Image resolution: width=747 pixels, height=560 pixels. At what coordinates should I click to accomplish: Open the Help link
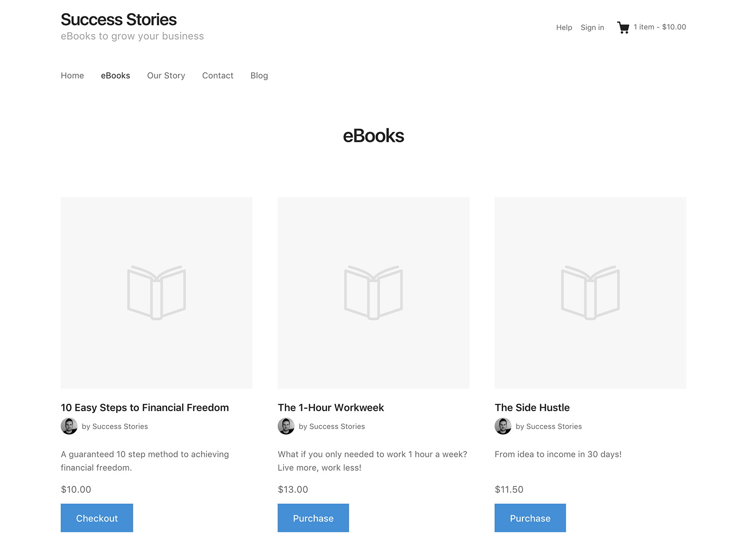564,27
